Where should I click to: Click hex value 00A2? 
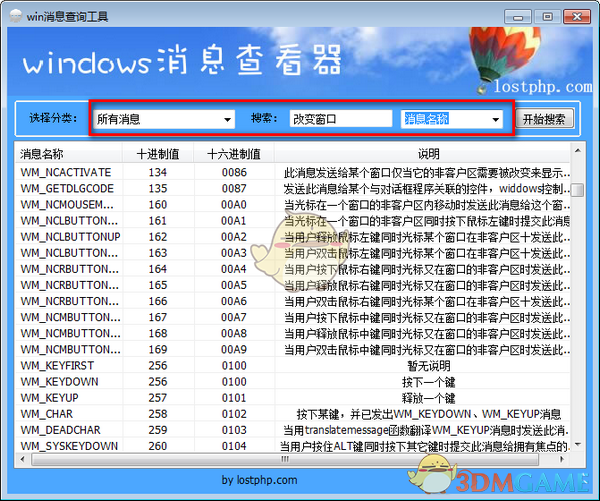[234, 237]
